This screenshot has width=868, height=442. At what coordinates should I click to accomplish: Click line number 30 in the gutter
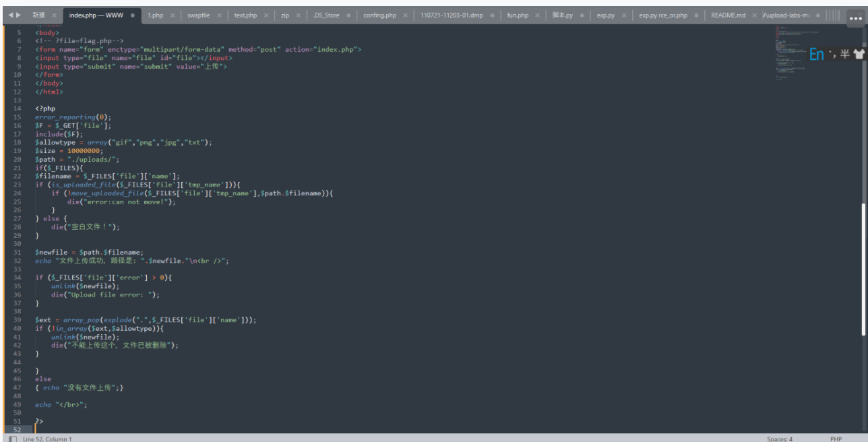click(18, 244)
